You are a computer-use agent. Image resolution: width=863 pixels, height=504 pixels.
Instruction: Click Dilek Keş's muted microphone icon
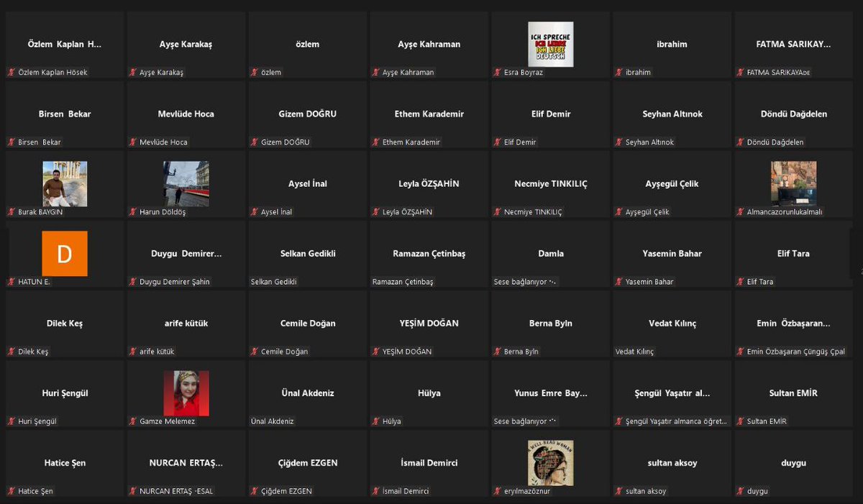pos(12,352)
